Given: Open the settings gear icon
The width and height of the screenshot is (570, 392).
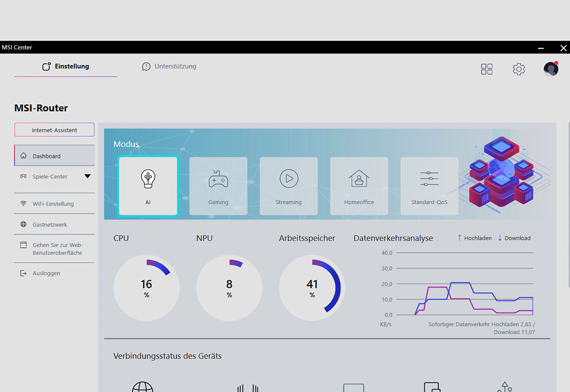Looking at the screenshot, I should click(519, 69).
